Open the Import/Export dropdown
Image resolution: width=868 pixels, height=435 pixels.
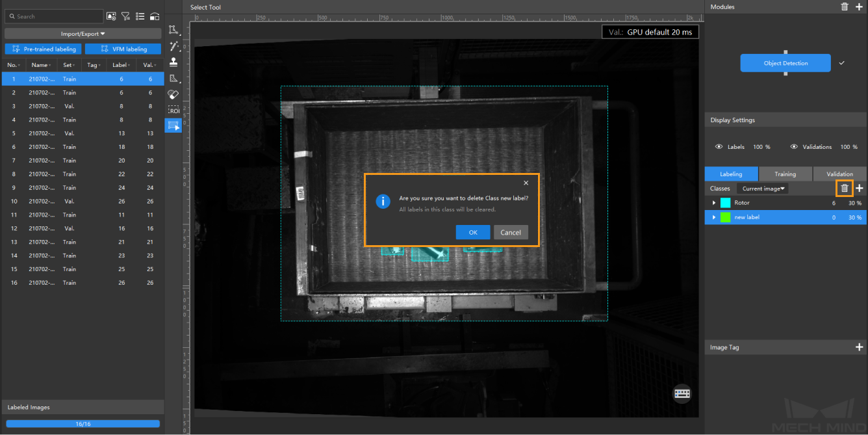pos(83,34)
